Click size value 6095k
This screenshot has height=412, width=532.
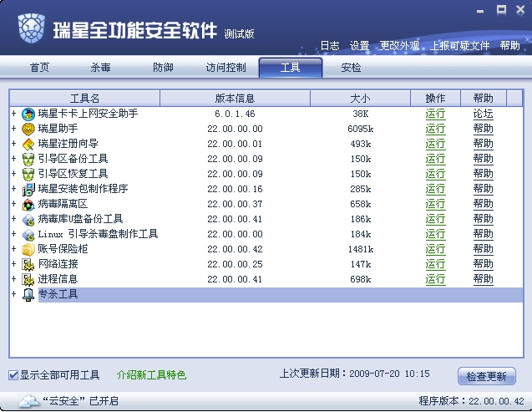click(360, 129)
